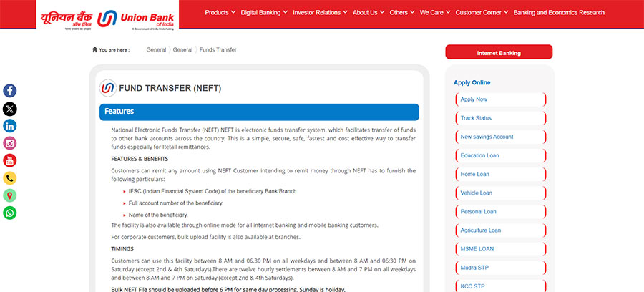Open the LinkedIn social icon
The height and width of the screenshot is (292, 644).
[x=10, y=126]
